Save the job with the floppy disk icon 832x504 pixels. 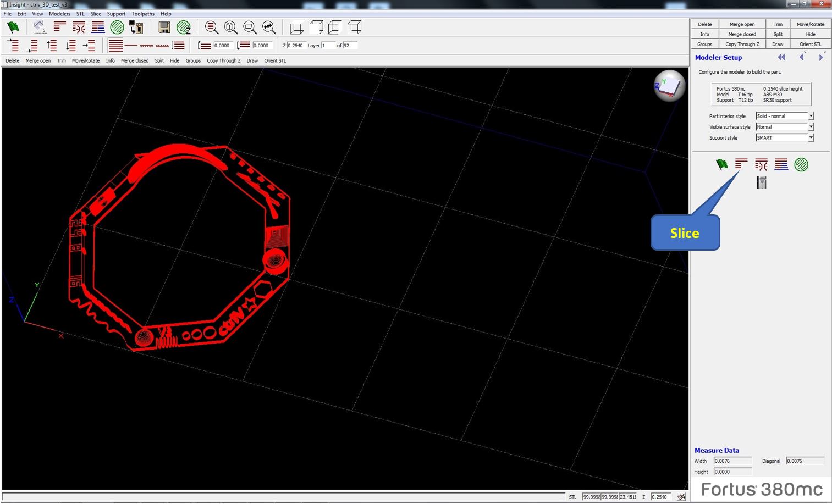[164, 27]
